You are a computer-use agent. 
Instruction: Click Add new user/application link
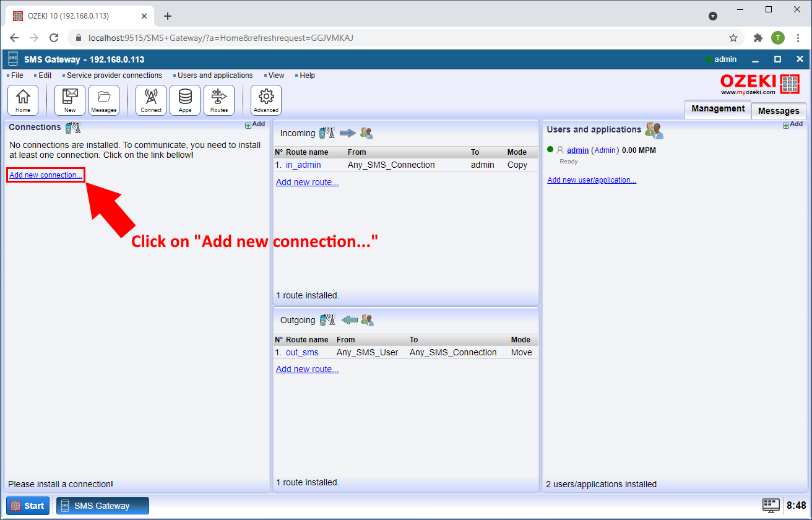tap(592, 180)
